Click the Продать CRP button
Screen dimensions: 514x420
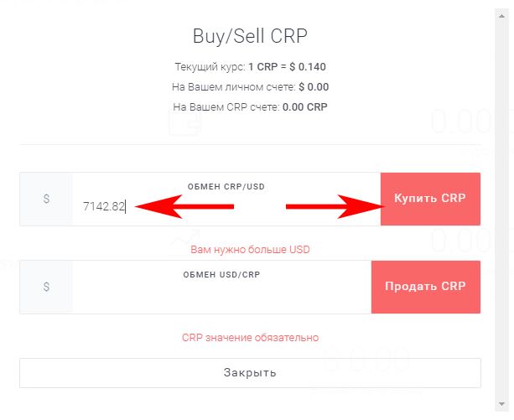coord(426,287)
